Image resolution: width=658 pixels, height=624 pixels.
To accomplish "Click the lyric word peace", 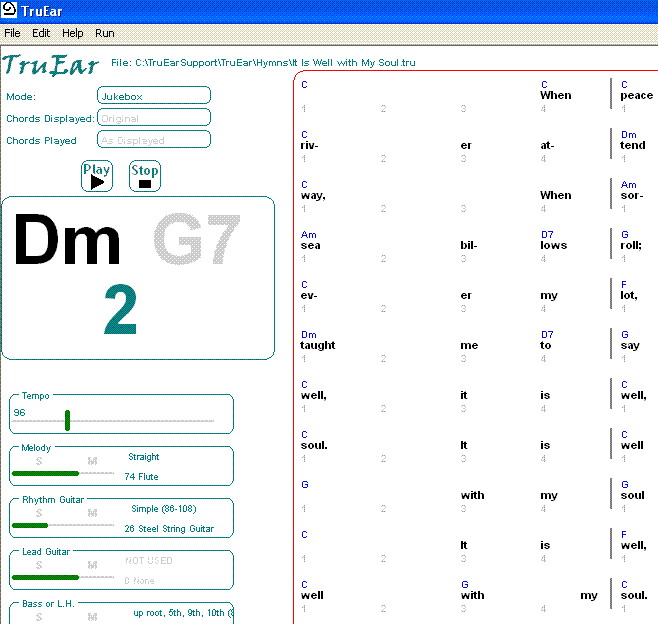I will (x=637, y=96).
